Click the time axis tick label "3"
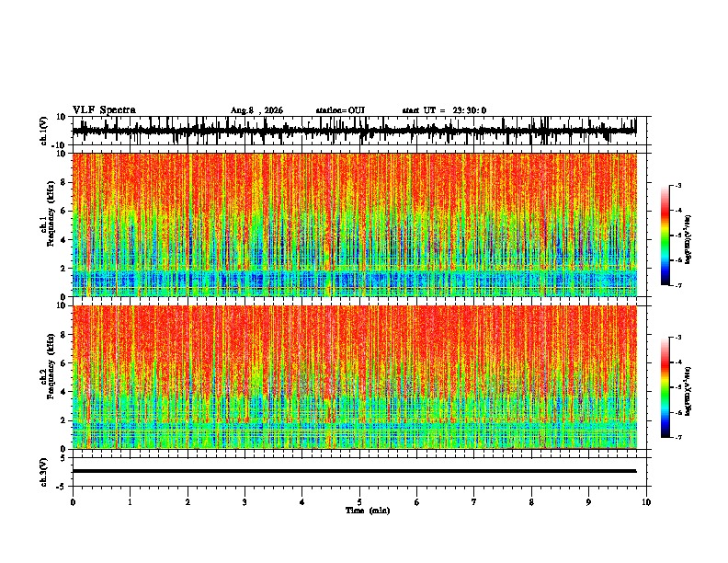The width and height of the screenshot is (728, 563). [245, 502]
